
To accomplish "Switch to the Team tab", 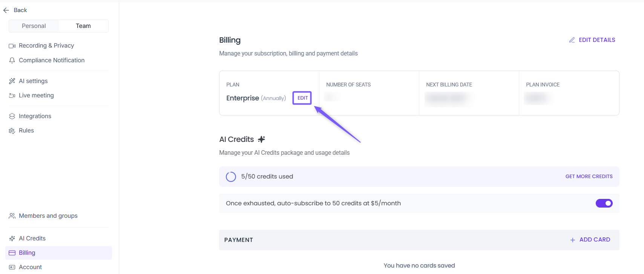I will 83,26.
